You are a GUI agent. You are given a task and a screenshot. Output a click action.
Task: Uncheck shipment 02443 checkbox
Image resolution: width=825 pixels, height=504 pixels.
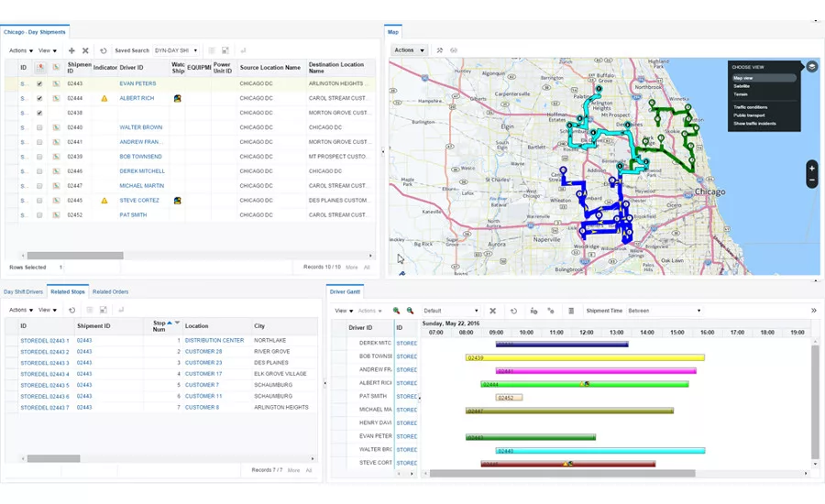39,83
